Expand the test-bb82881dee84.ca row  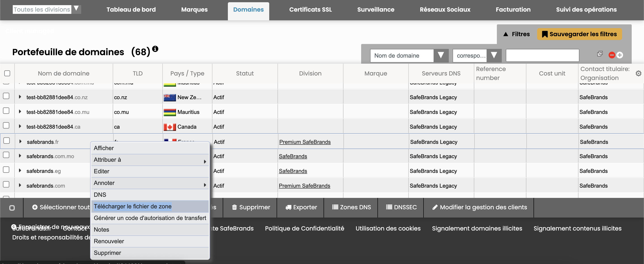[20, 126]
